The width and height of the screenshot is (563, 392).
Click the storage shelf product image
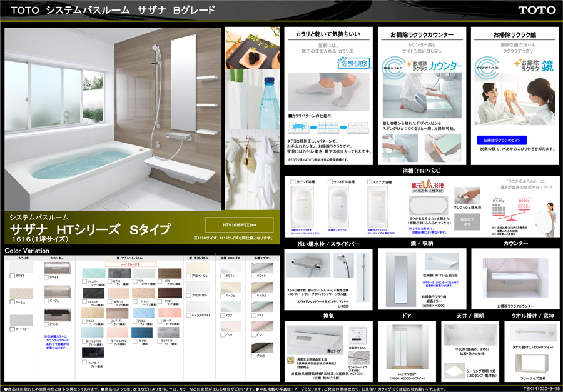pos(441,262)
